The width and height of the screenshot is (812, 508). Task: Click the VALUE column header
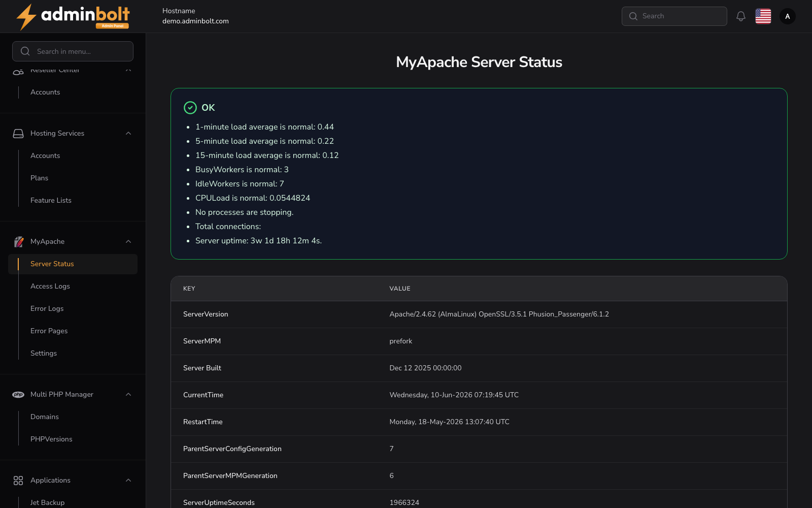tap(400, 289)
